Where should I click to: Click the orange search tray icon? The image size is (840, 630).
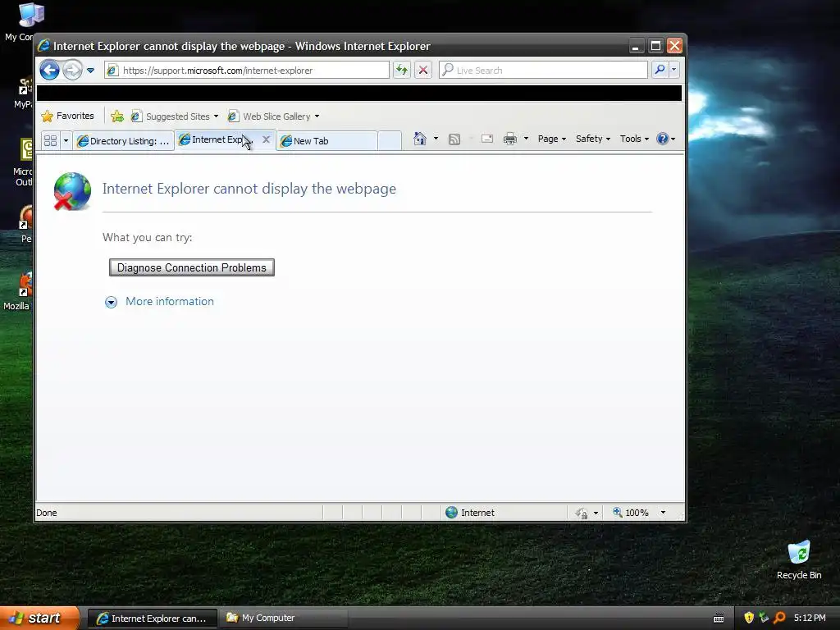pos(779,618)
